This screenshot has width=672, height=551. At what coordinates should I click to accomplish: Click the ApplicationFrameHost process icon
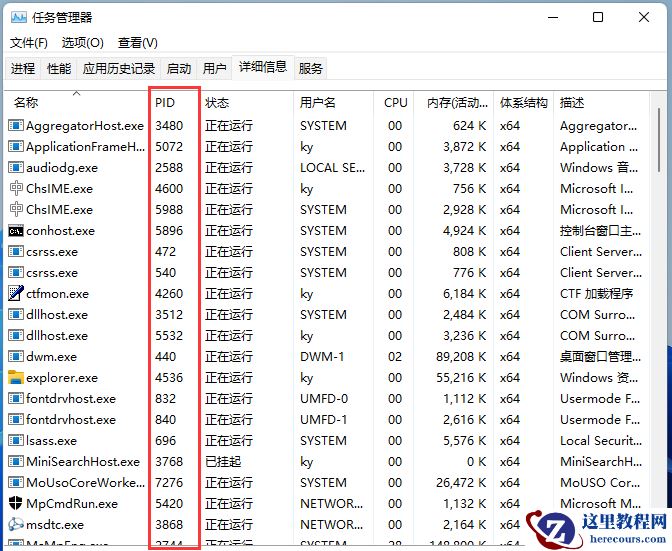16,147
